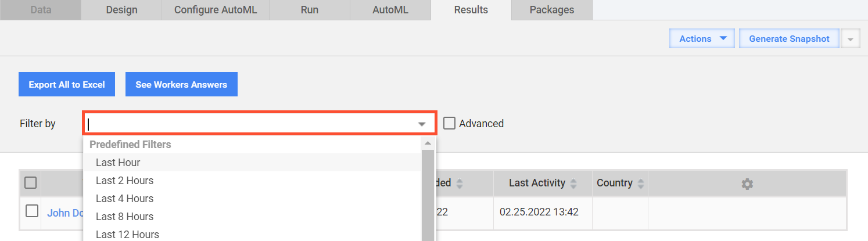Open the John Doe worker link
Viewport: 868px width, 241px height.
coord(65,213)
